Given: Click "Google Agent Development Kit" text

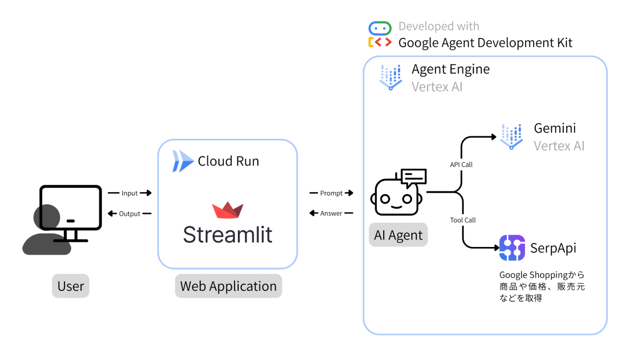Looking at the screenshot, I should click(485, 43).
